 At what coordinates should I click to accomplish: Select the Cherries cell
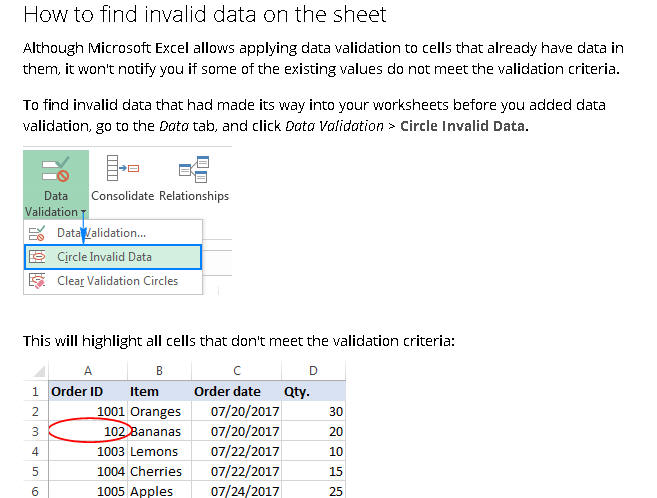(159, 472)
